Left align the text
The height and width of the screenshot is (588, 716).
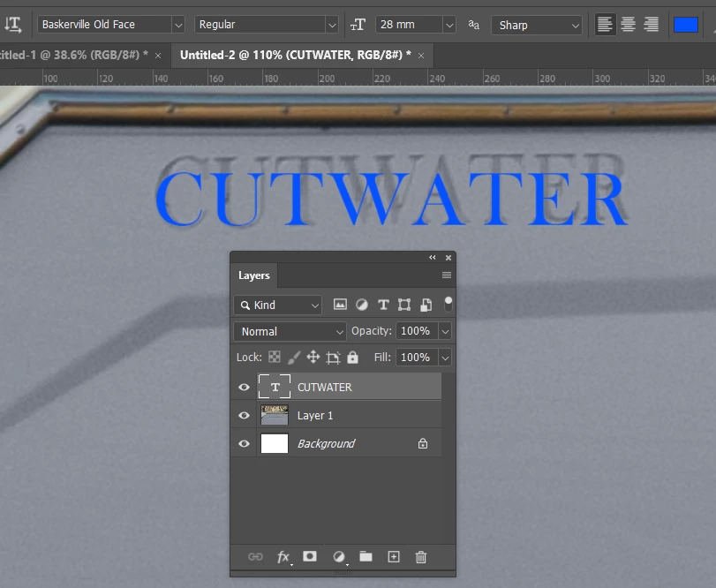605,24
